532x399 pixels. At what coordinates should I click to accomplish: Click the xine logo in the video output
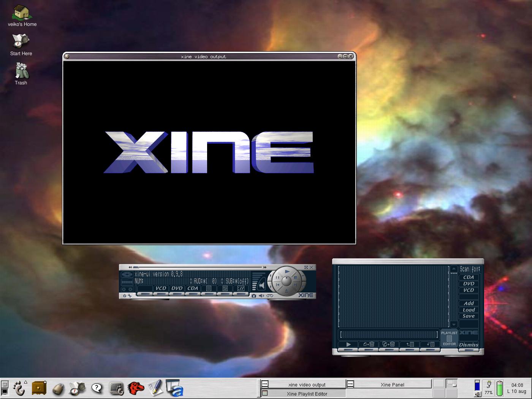pos(209,152)
